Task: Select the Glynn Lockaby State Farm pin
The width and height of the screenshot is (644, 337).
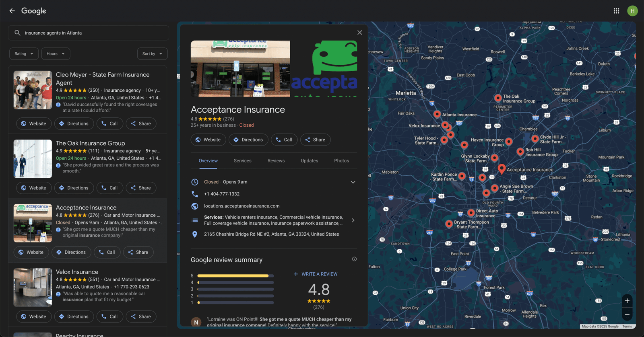Action: point(495,158)
